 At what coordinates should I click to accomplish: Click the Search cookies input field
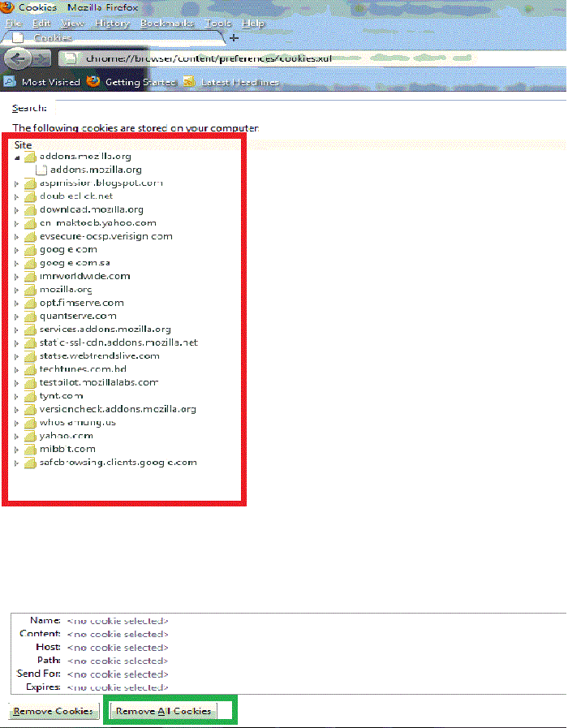(310, 108)
